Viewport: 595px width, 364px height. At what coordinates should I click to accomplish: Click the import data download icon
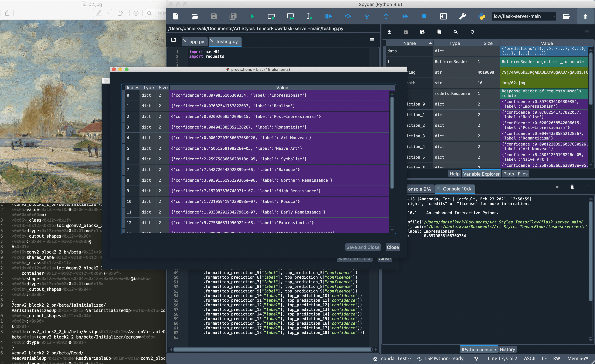[389, 32]
